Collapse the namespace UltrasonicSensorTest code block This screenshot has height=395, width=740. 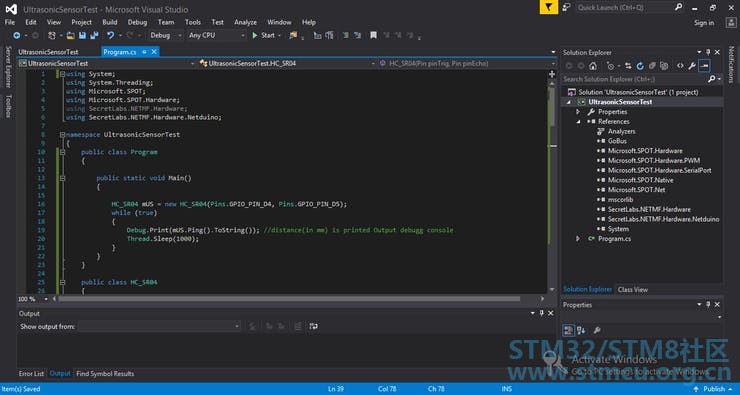pos(62,134)
